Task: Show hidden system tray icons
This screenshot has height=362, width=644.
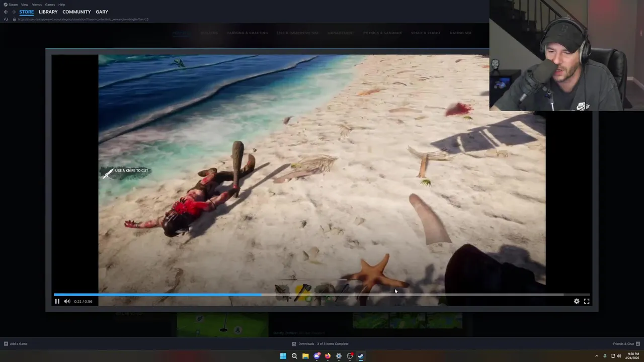Action: (x=597, y=356)
